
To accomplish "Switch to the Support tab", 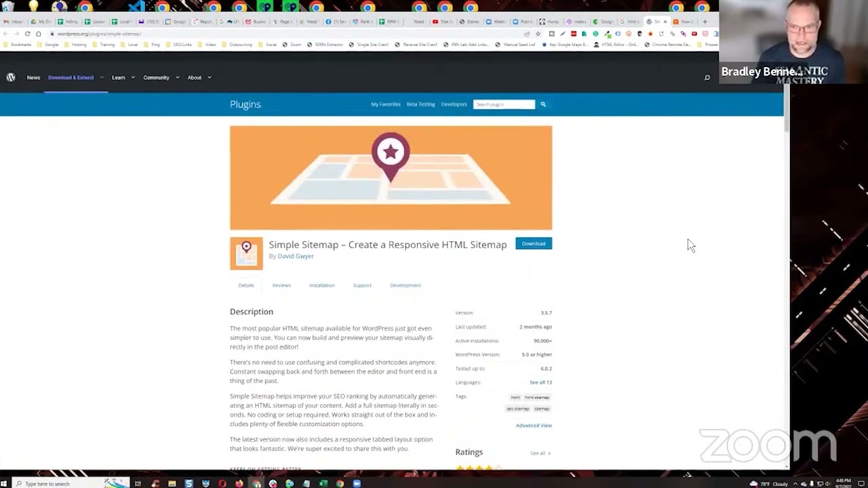I will click(x=362, y=285).
